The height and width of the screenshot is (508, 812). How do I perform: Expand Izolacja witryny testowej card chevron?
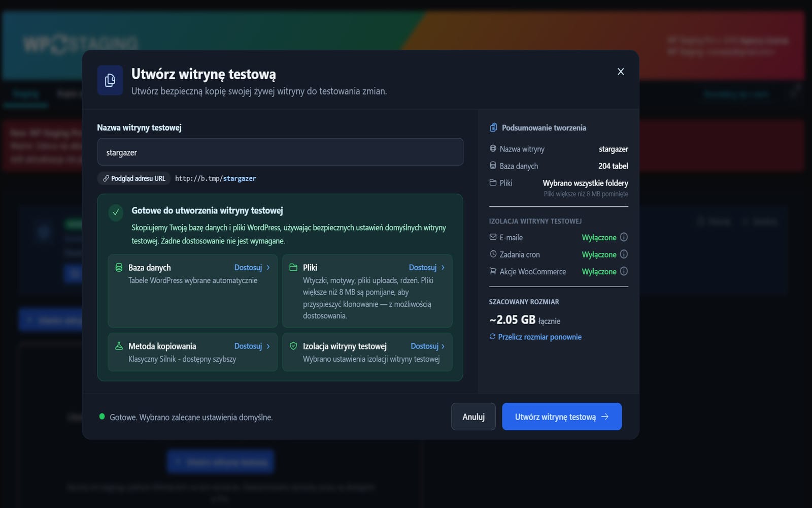[x=443, y=346]
